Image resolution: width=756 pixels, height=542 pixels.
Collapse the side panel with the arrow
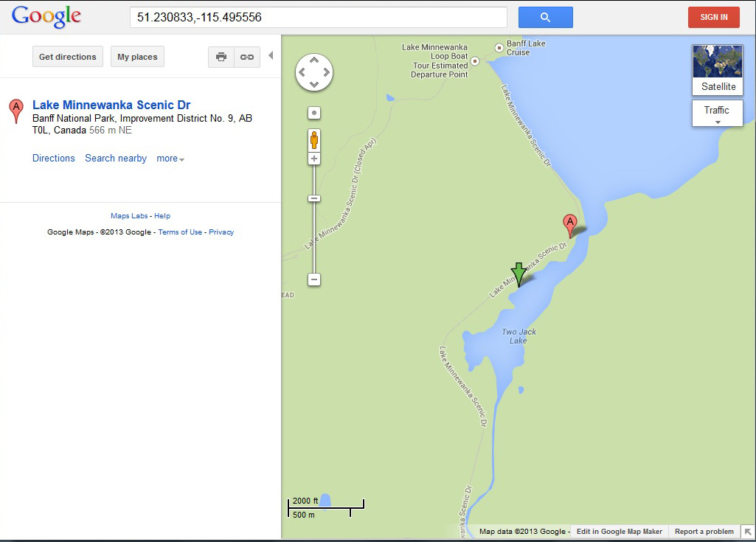(271, 55)
